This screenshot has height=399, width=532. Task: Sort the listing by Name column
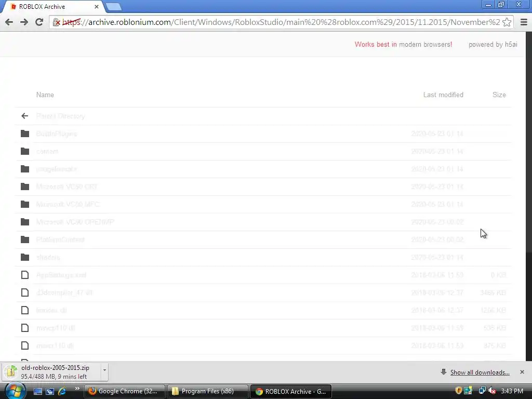point(45,95)
